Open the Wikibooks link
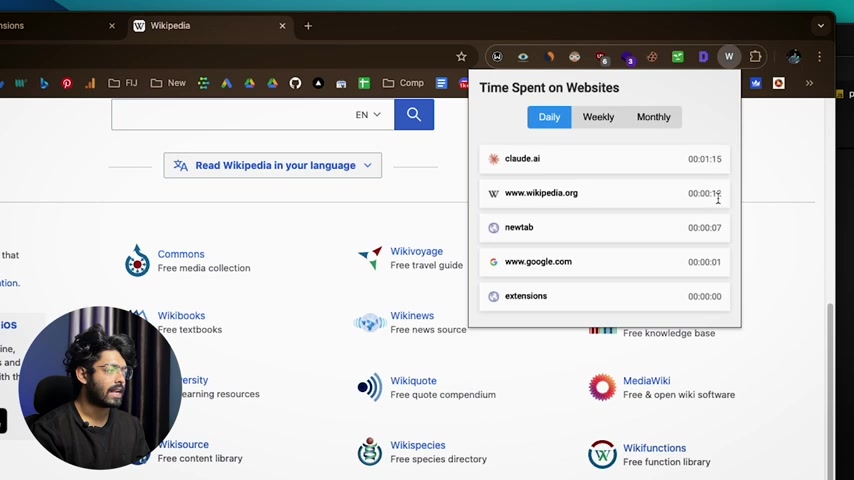The height and width of the screenshot is (480, 854). click(181, 315)
